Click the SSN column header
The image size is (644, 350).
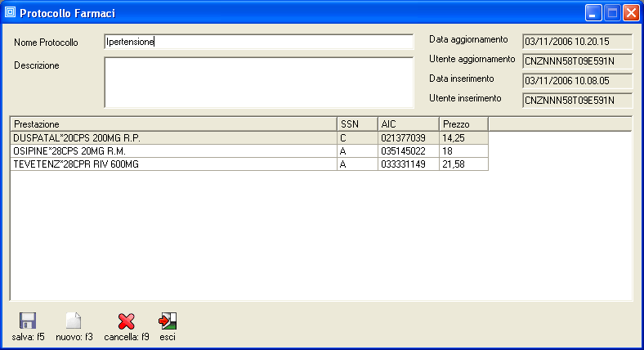(x=357, y=123)
